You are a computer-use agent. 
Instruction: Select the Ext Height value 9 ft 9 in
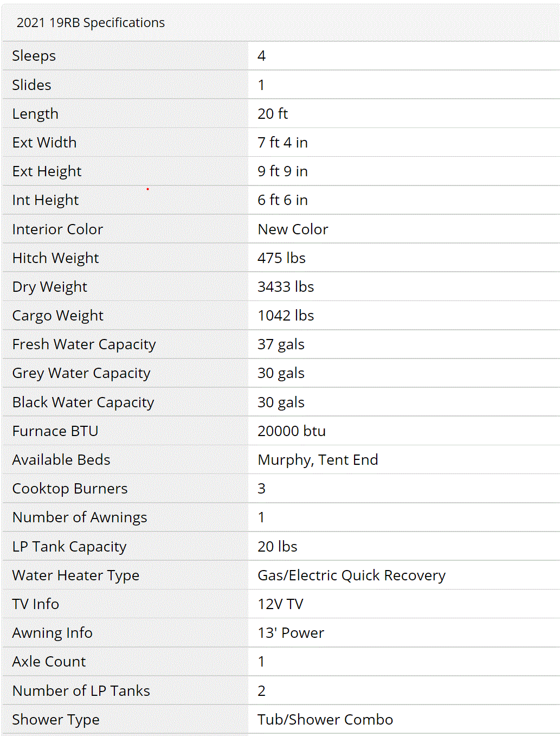pos(282,171)
